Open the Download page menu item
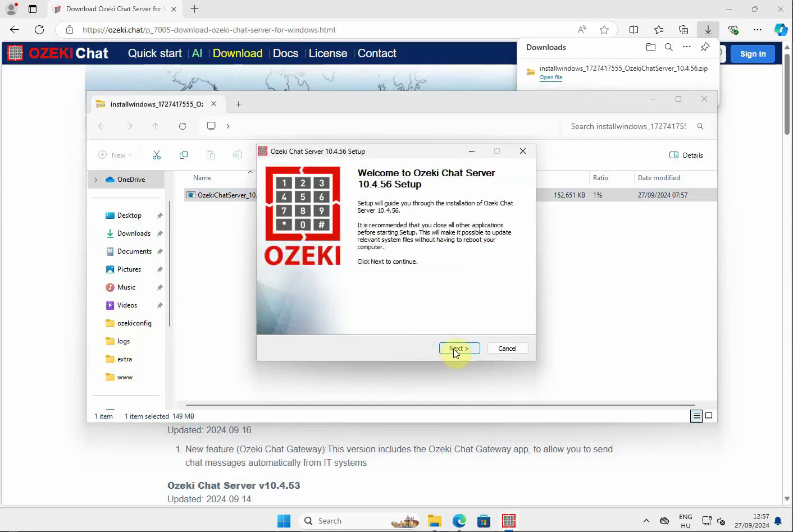The width and height of the screenshot is (793, 532). click(x=238, y=53)
